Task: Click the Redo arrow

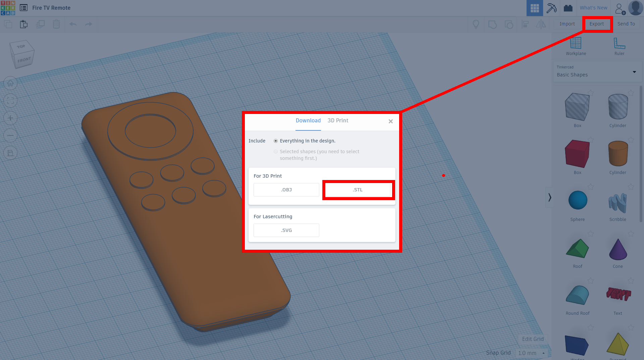Action: pos(89,24)
